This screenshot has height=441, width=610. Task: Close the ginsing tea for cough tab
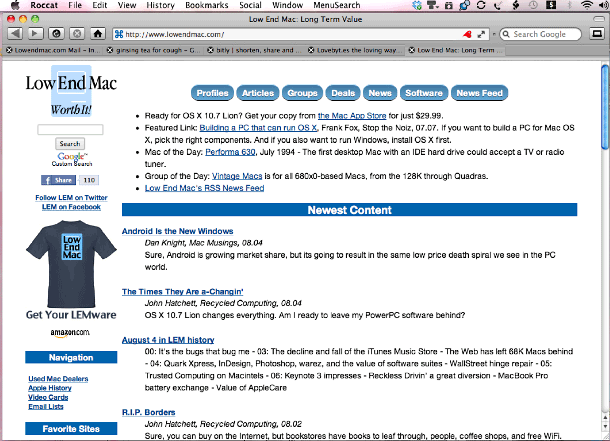[110, 50]
